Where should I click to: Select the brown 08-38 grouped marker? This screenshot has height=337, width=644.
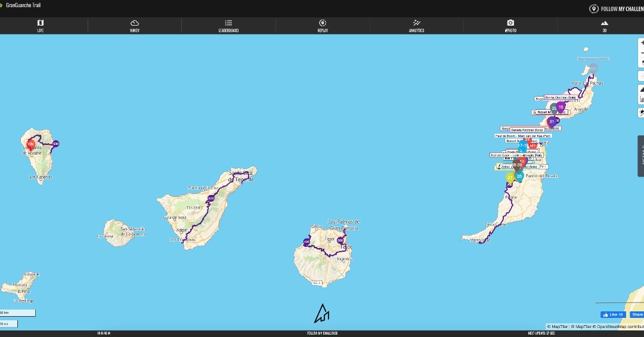click(x=516, y=165)
